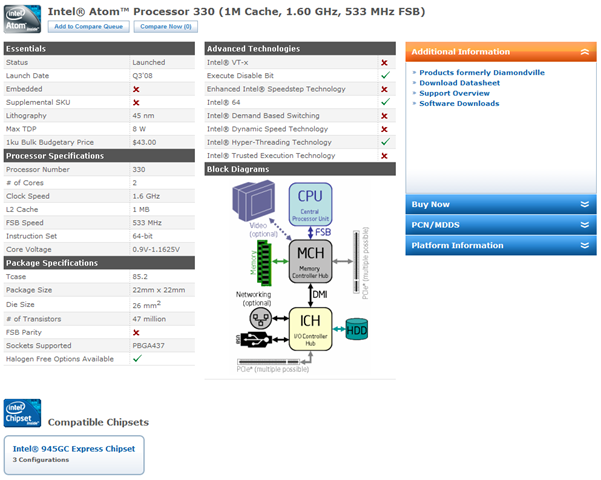Collapse the Additional Information panel
This screenshot has width=601, height=480.
(x=584, y=52)
